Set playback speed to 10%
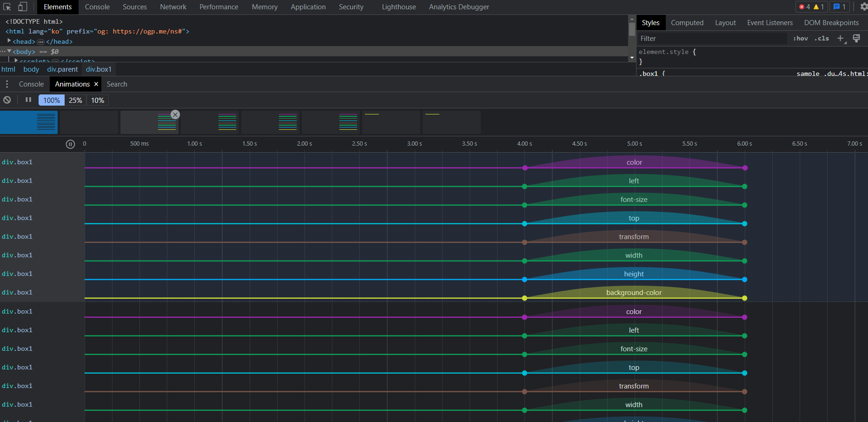The image size is (868, 422). tap(98, 100)
